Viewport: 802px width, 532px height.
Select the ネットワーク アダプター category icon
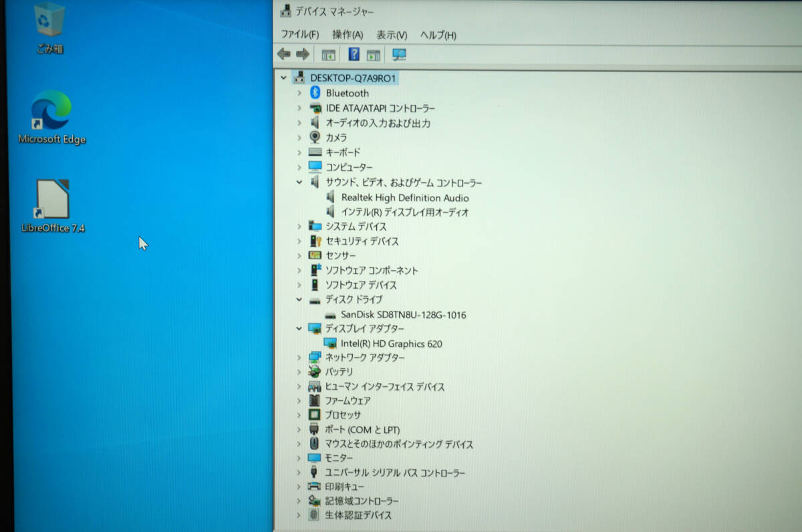tap(315, 358)
